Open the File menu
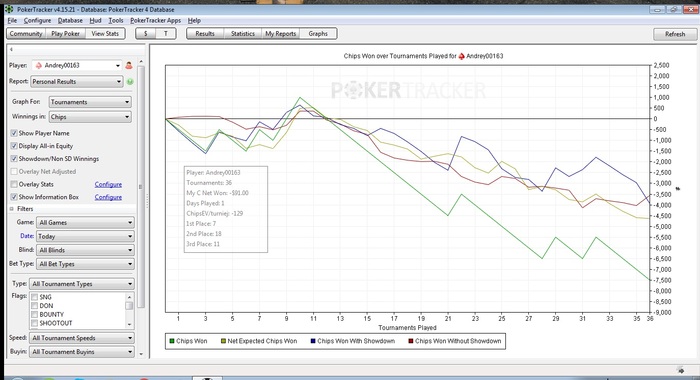The width and height of the screenshot is (700, 380). [12, 21]
